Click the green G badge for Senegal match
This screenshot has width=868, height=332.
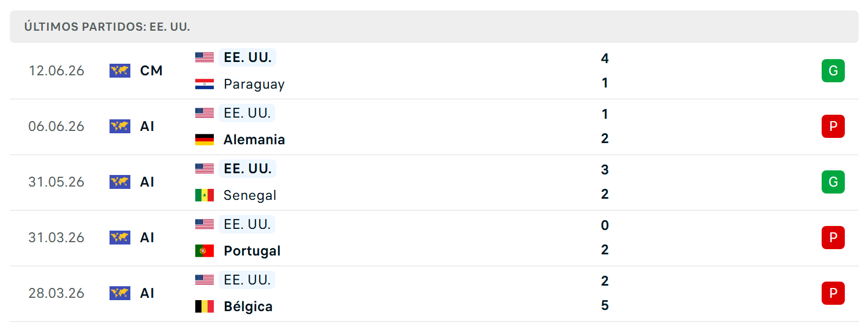[x=833, y=182]
